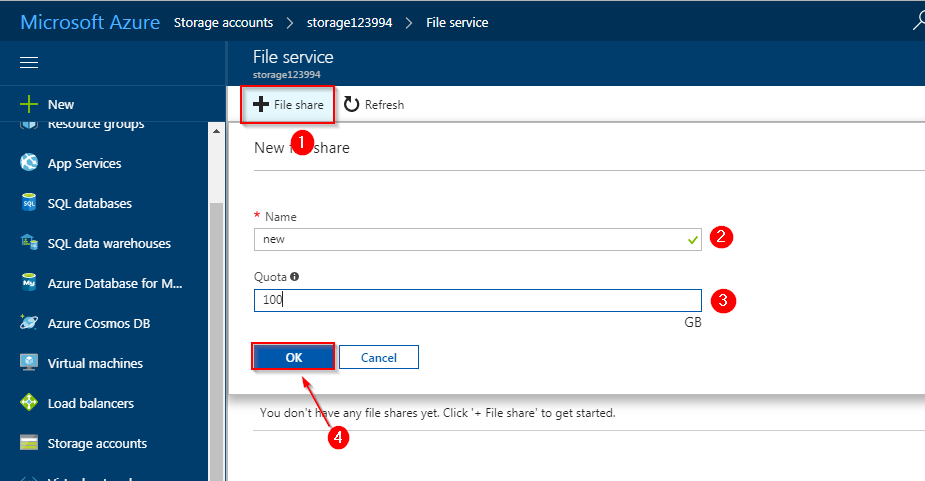Image resolution: width=925 pixels, height=481 pixels.
Task: Click the Load balancers diamond icon
Action: (x=29, y=403)
